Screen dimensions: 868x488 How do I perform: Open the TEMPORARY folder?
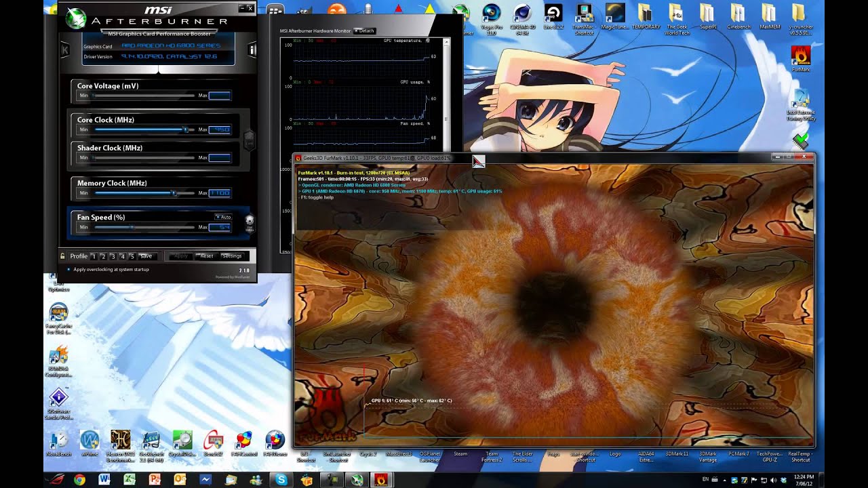click(x=646, y=17)
